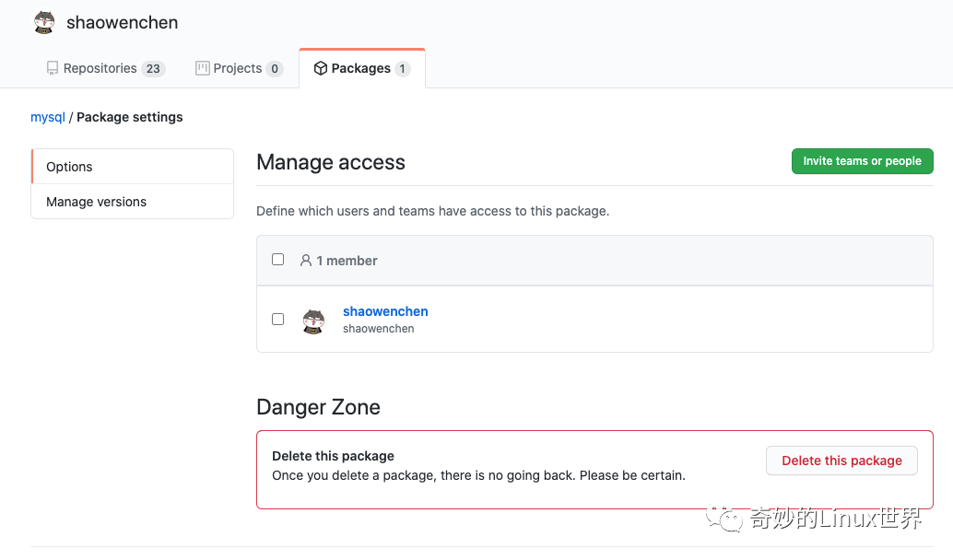Click shaowenchen's avatar in the access list
The height and width of the screenshot is (560, 953).
(x=313, y=320)
